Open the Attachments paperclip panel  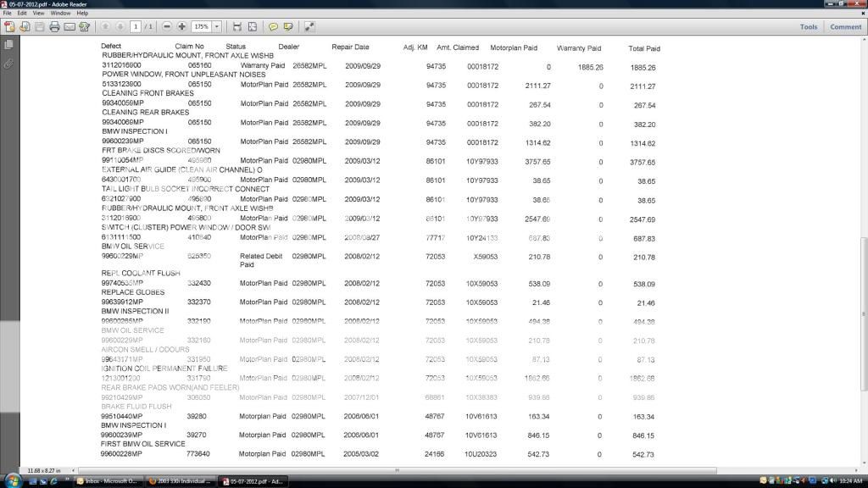click(8, 64)
